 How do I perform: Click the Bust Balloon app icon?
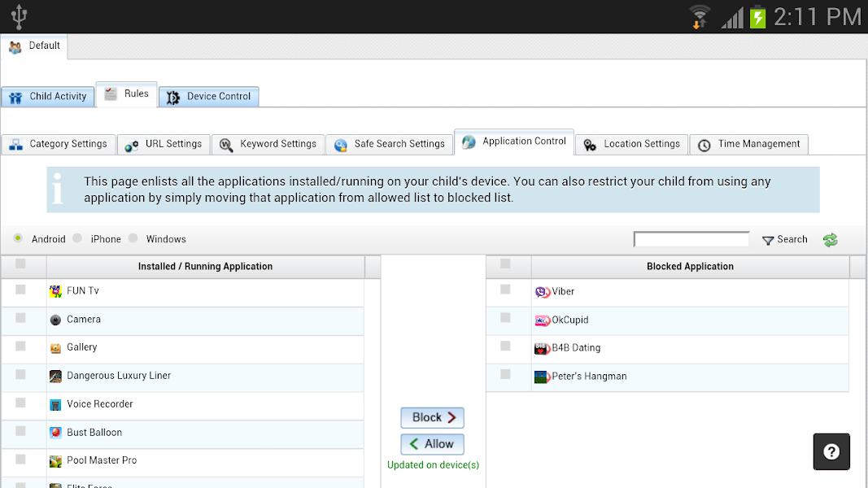pyautogui.click(x=55, y=433)
